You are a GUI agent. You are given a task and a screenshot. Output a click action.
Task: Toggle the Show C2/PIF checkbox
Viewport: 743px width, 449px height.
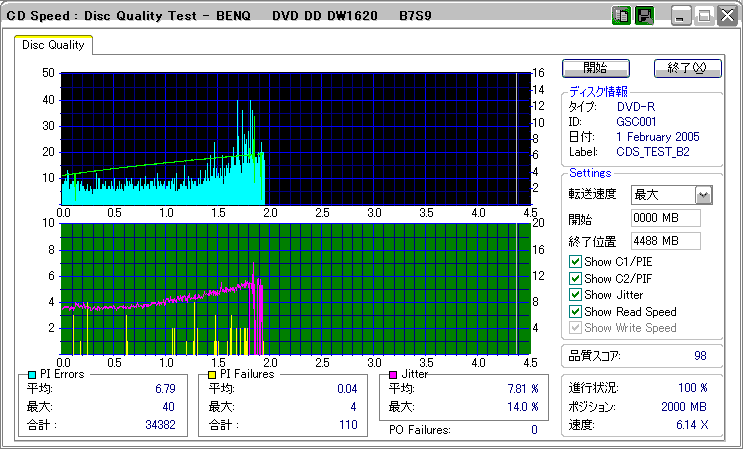click(575, 278)
